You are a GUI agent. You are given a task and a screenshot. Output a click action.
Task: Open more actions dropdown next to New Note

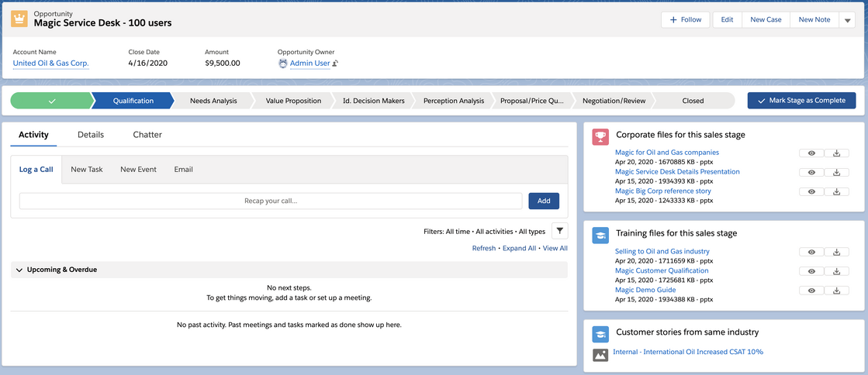coord(848,20)
